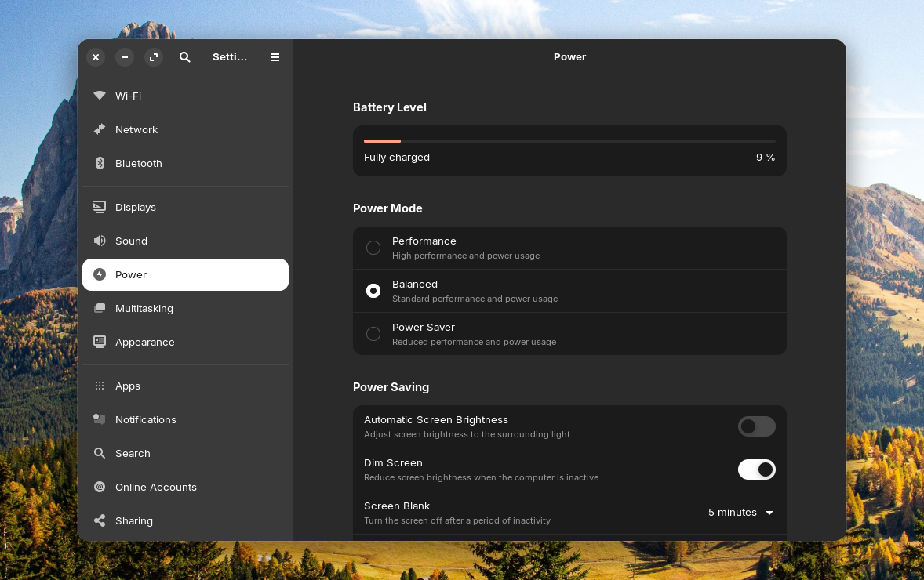
Task: Select the Wi-Fi settings icon
Action: click(100, 96)
